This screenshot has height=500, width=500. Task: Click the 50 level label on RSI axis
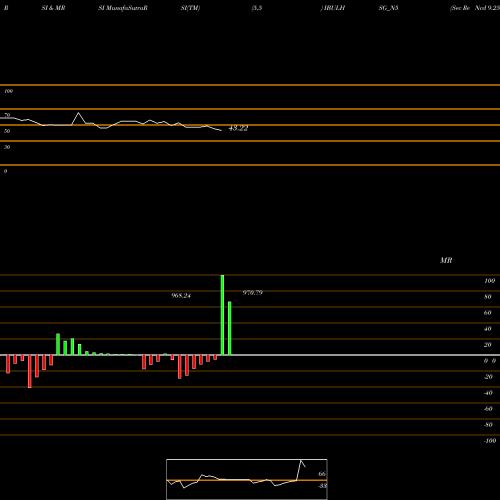(x=7, y=131)
